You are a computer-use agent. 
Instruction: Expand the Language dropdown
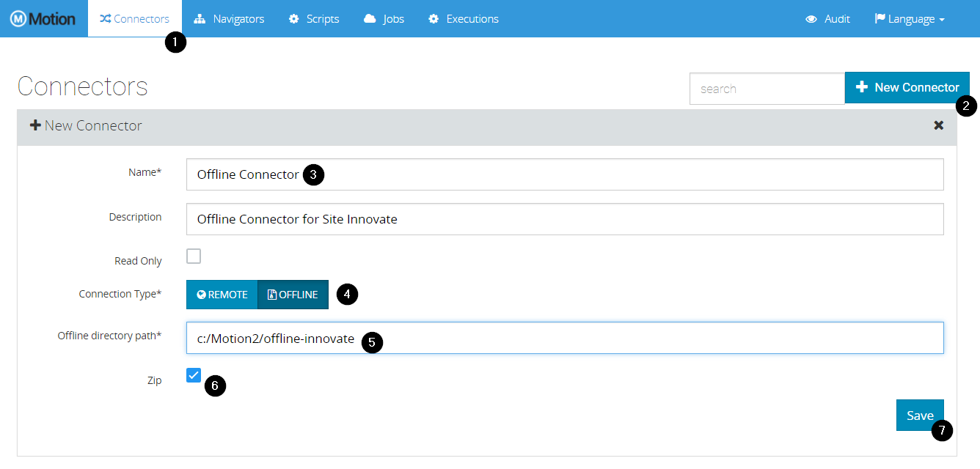point(910,18)
